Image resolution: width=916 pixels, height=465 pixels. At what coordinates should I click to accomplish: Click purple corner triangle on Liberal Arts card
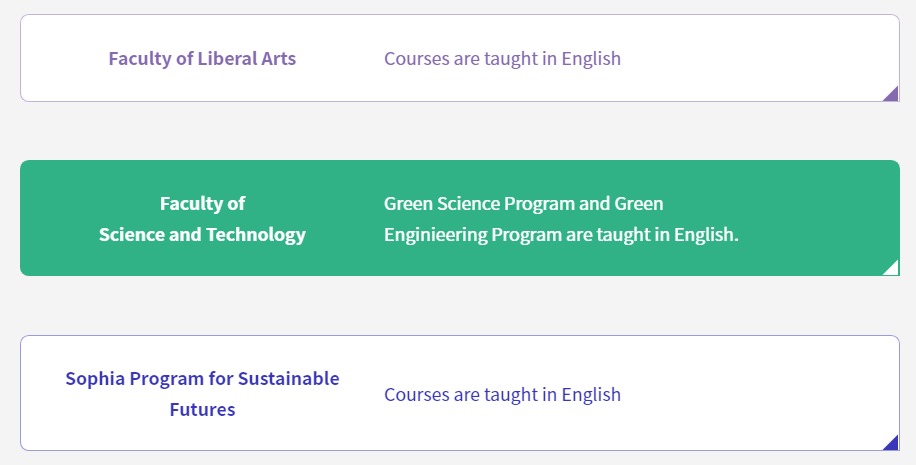[893, 95]
